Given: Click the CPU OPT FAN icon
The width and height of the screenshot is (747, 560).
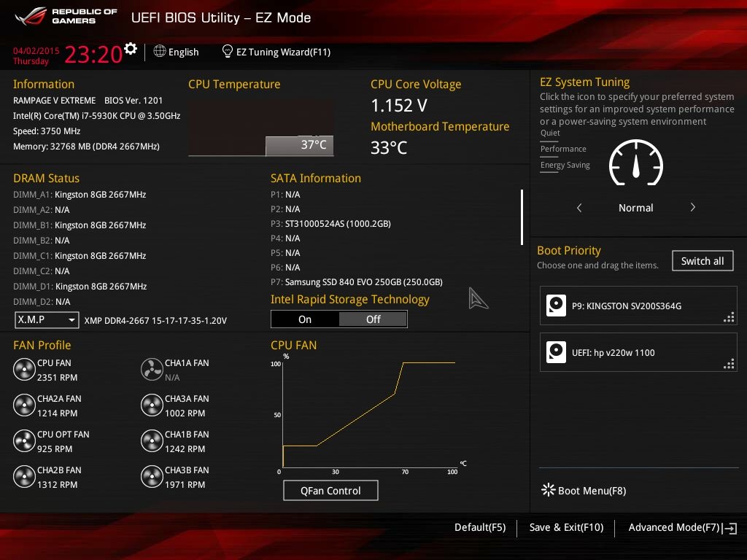Looking at the screenshot, I should (x=24, y=441).
